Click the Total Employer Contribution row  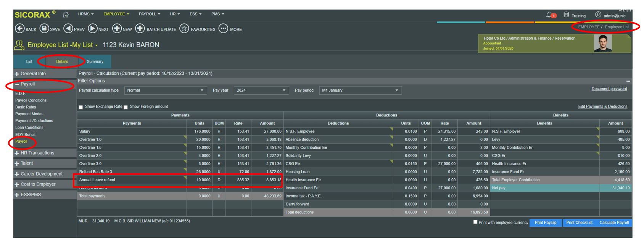point(561,180)
